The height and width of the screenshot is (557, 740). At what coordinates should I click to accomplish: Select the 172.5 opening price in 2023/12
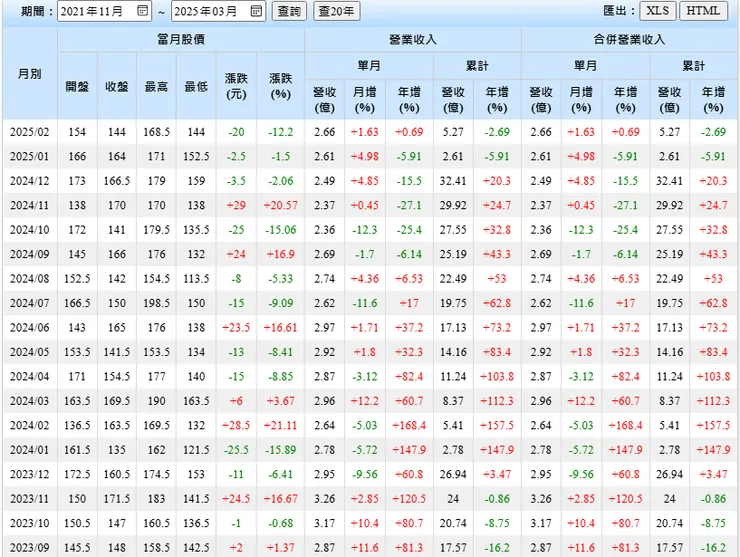click(x=77, y=474)
